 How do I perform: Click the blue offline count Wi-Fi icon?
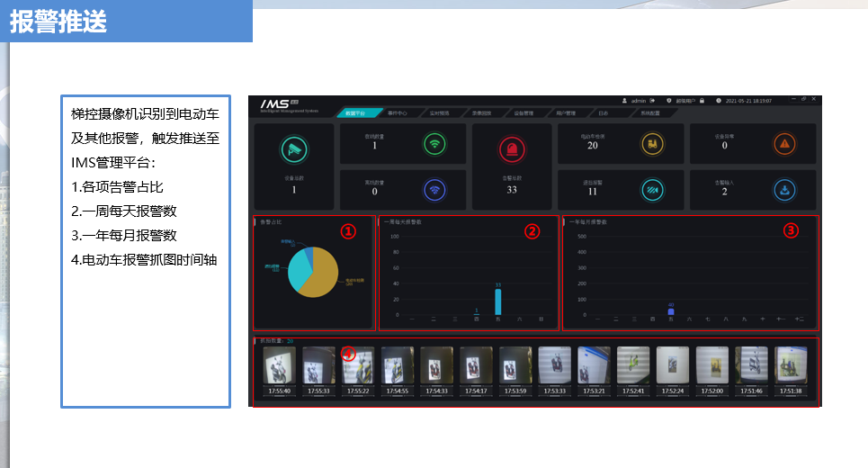pos(434,190)
